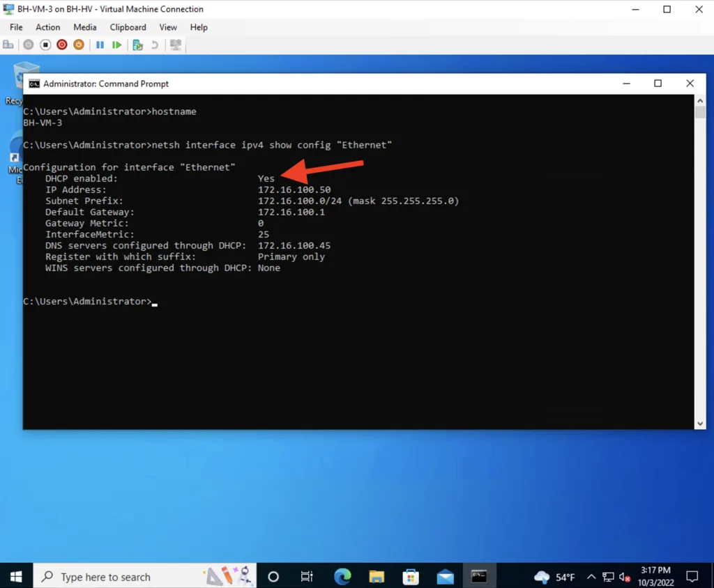The width and height of the screenshot is (714, 588).
Task: Click the IP address value 172.16.100.50
Action: click(x=294, y=189)
